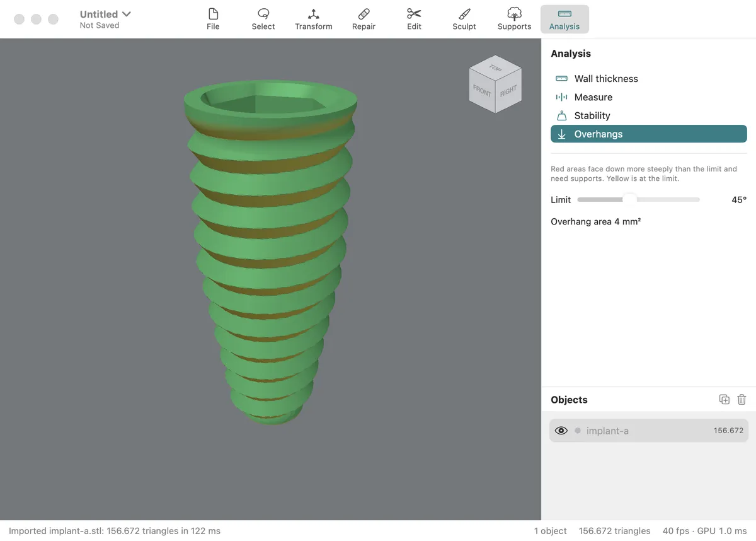The image size is (756, 541).
Task: Open the Sculpt brush tools
Action: (x=464, y=19)
